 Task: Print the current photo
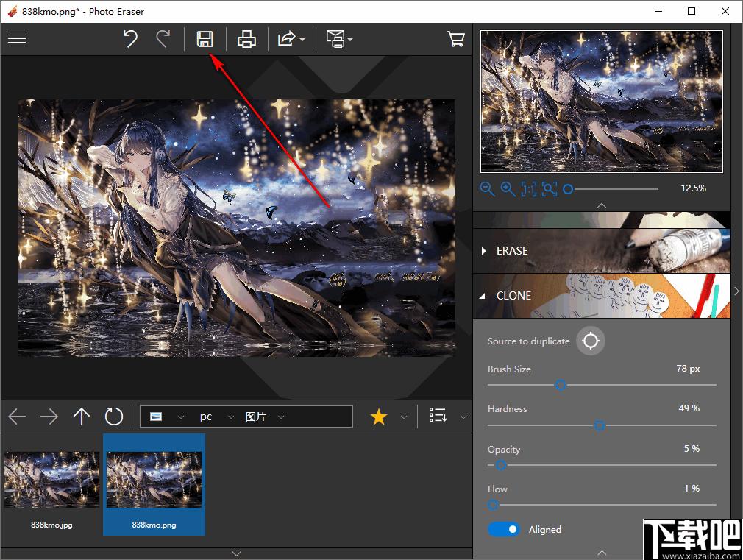pyautogui.click(x=246, y=39)
